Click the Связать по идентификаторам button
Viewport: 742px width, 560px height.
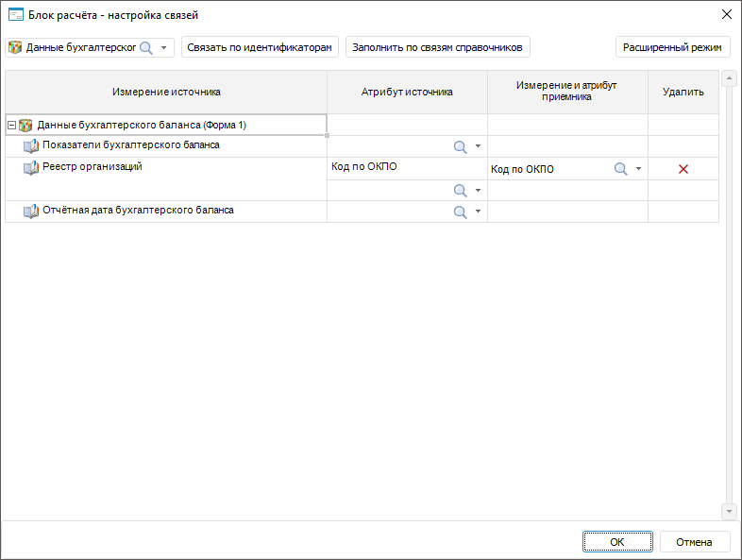pos(260,47)
